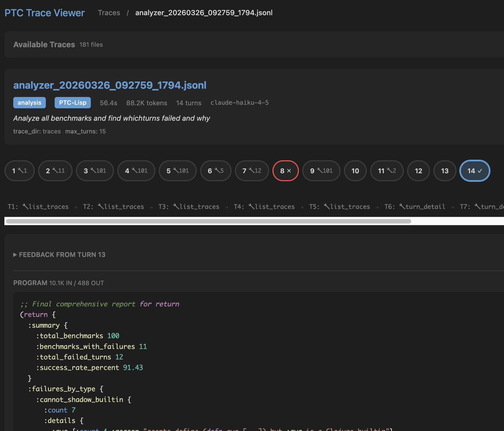This screenshot has width=504, height=431.
Task: Open turn 7 with 12 tool calls
Action: click(x=252, y=171)
